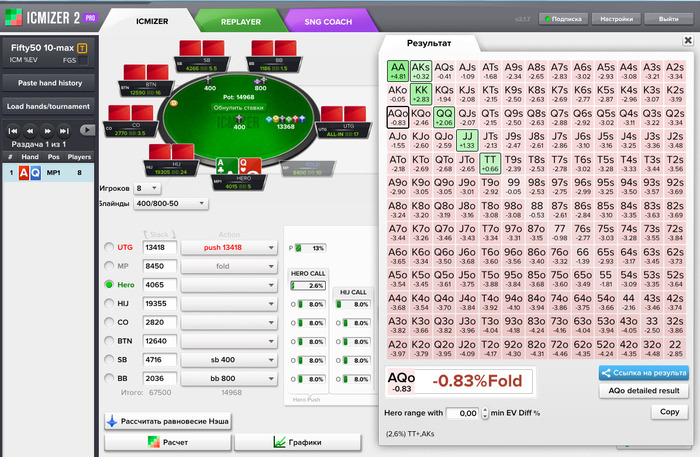Click the PRO badge next to the logo
Image resolution: width=700 pixels, height=457 pixels.
point(90,18)
